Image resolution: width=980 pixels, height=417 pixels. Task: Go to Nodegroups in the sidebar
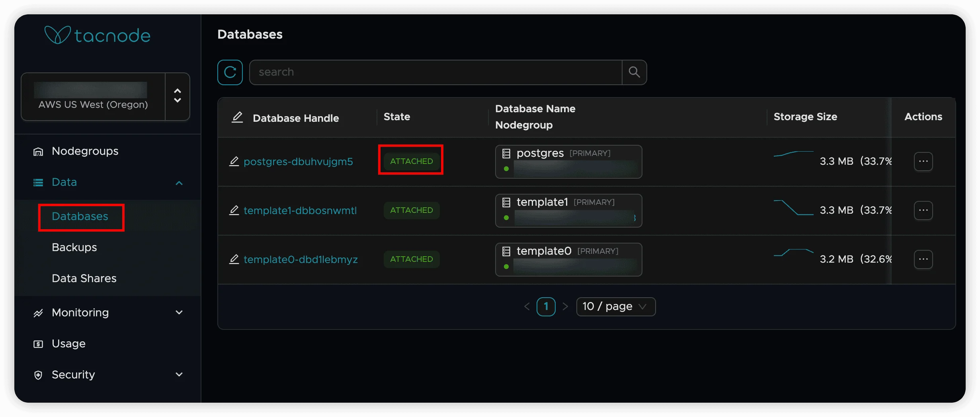coord(85,151)
